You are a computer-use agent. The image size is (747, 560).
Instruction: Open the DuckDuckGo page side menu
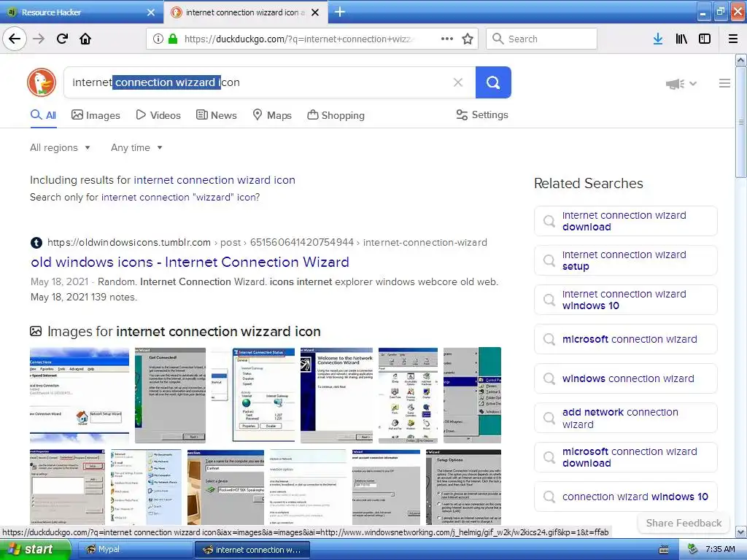pyautogui.click(x=724, y=83)
